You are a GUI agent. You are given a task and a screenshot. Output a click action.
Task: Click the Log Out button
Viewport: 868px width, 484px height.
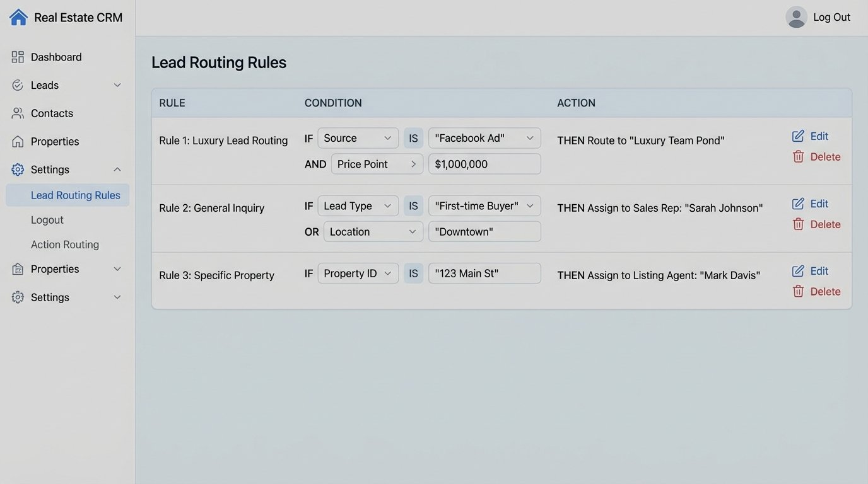(x=831, y=17)
